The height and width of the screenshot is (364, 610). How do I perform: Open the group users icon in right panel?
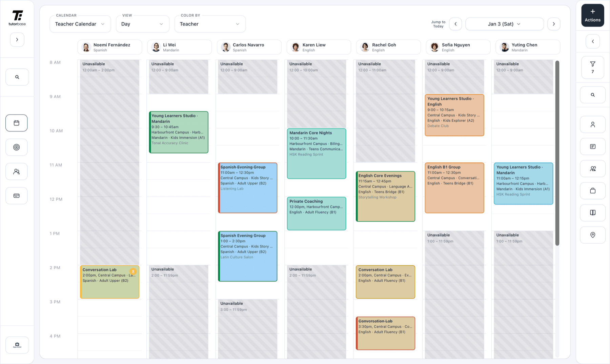pos(593,168)
